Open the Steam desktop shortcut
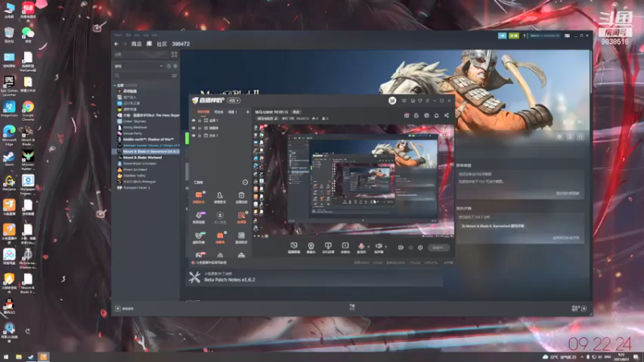 point(9,158)
